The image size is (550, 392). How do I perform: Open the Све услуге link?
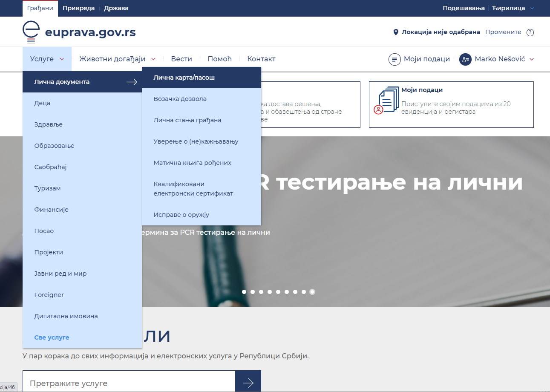coord(51,337)
